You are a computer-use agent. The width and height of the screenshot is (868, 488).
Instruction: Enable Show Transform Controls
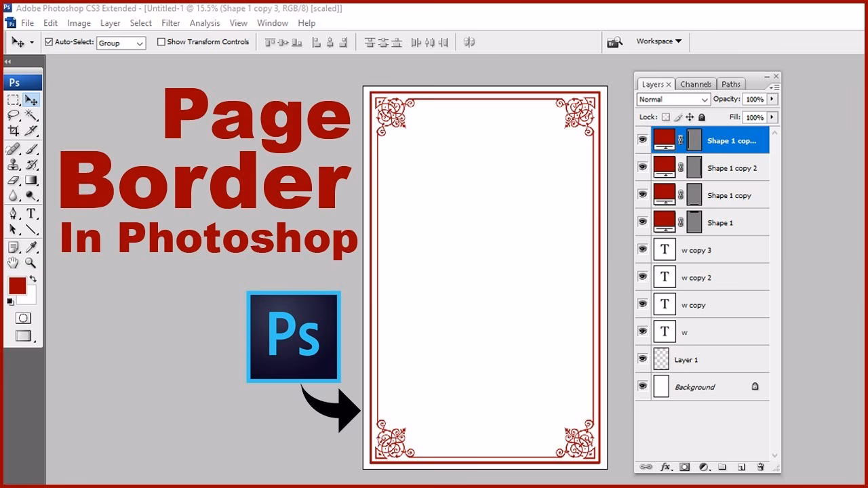click(161, 41)
